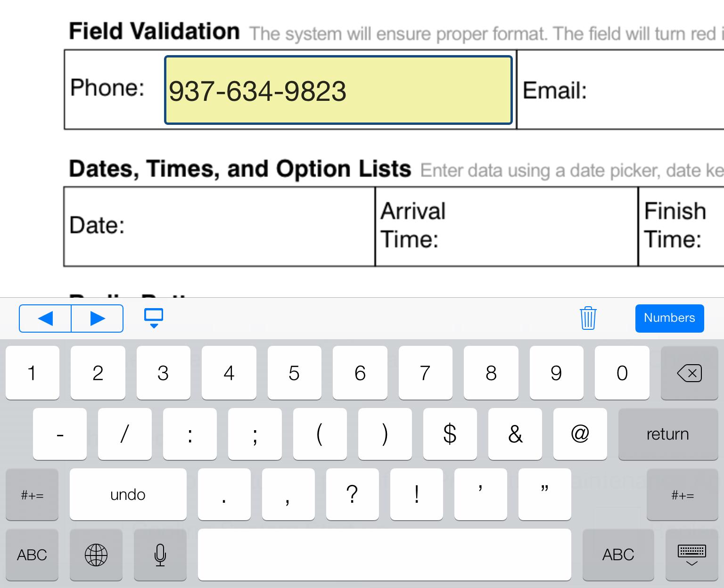Tap the undo key
Viewport: 724px width, 588px height.
click(x=128, y=495)
